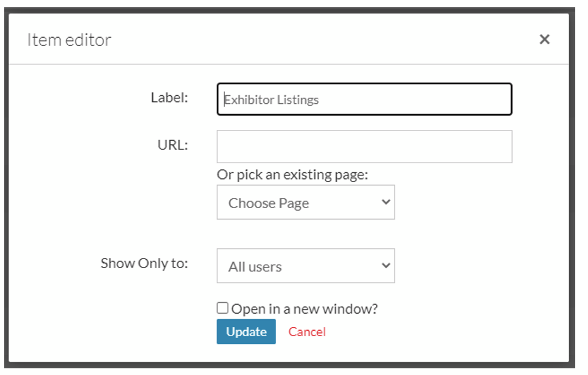Focus the Label text field

(364, 99)
